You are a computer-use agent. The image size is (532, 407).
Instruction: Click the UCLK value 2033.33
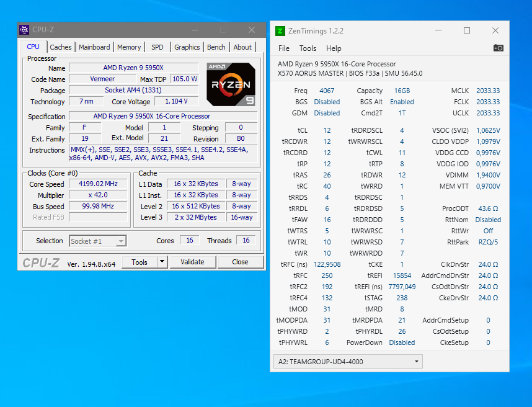(x=488, y=113)
